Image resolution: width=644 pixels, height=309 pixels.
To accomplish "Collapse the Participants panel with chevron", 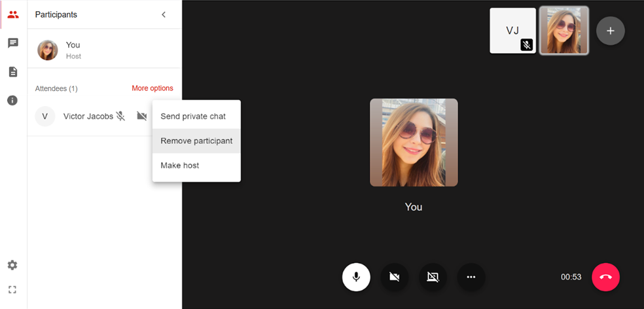I will click(164, 14).
